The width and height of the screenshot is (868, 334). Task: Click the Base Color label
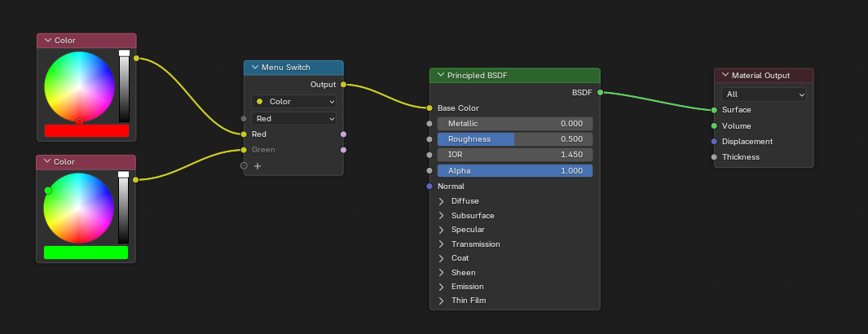coord(458,108)
